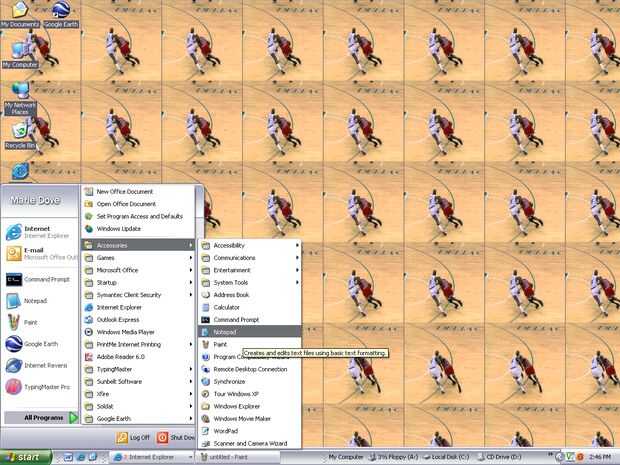Launch Windows Movie Maker
The height and width of the screenshot is (465, 620).
coord(250,418)
